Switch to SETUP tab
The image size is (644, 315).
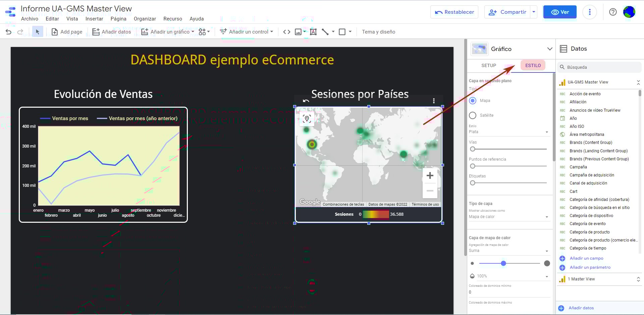pyautogui.click(x=489, y=65)
